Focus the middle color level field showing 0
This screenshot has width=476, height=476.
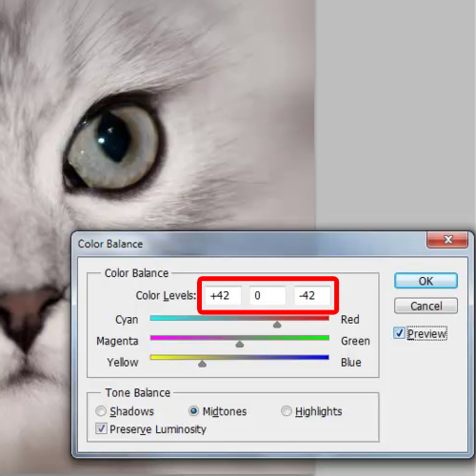click(268, 295)
